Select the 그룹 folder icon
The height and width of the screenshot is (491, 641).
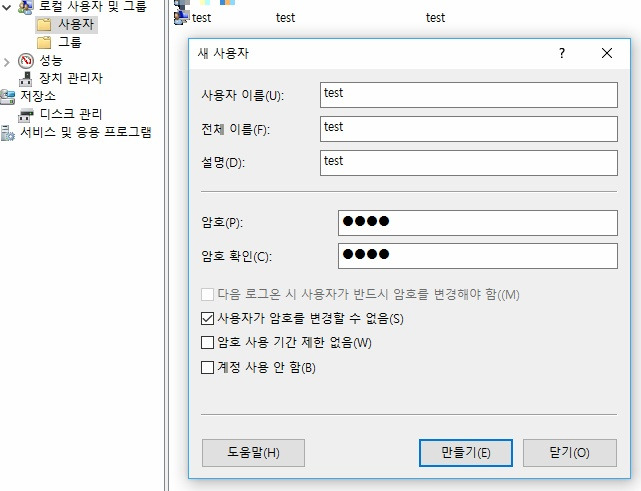click(x=44, y=42)
